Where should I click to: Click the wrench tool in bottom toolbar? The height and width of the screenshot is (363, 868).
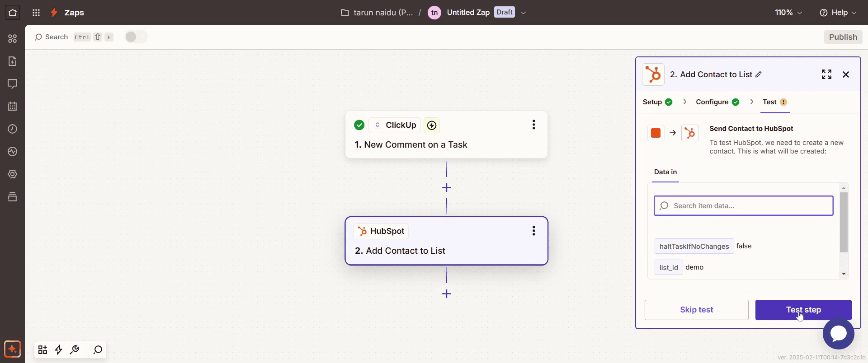tap(75, 349)
